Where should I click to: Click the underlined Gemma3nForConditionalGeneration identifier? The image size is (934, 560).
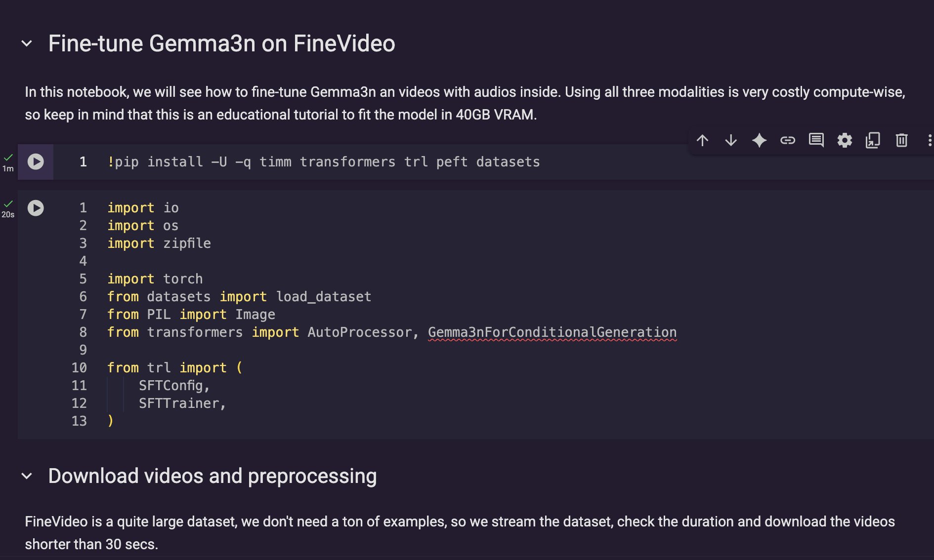(x=552, y=332)
